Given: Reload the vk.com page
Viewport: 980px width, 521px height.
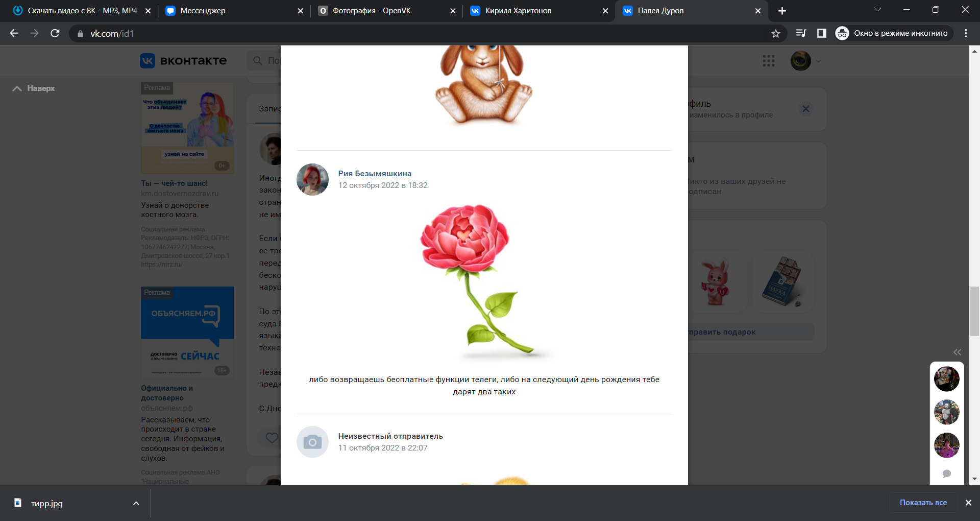Looking at the screenshot, I should point(55,33).
